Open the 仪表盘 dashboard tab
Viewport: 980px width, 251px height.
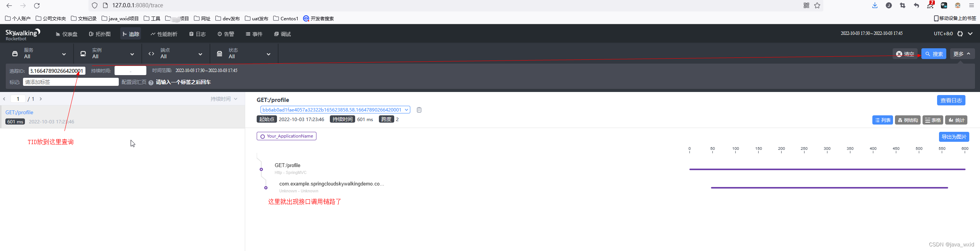coord(67,34)
